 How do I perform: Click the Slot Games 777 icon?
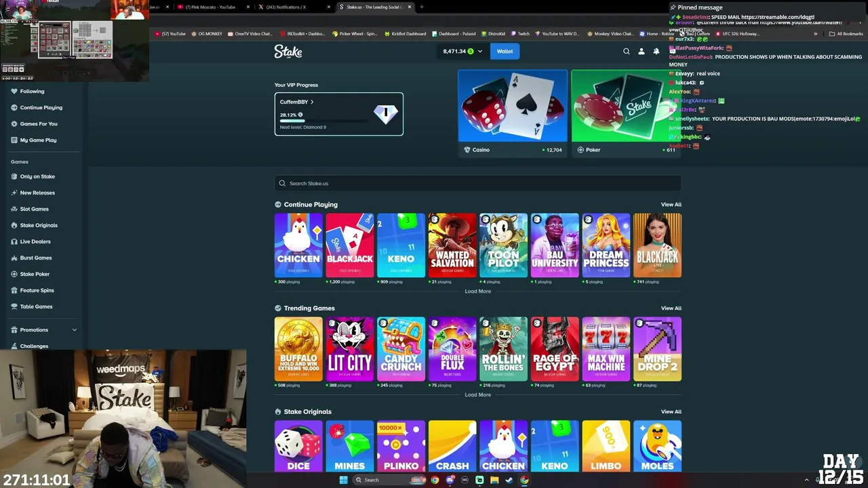(14, 209)
